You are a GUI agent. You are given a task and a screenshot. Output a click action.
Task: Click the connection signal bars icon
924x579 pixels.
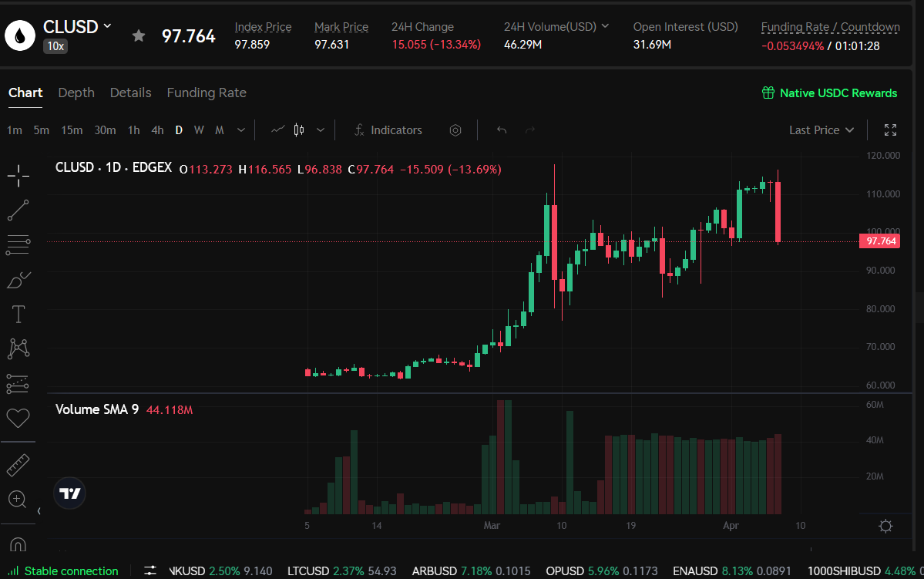[13, 571]
